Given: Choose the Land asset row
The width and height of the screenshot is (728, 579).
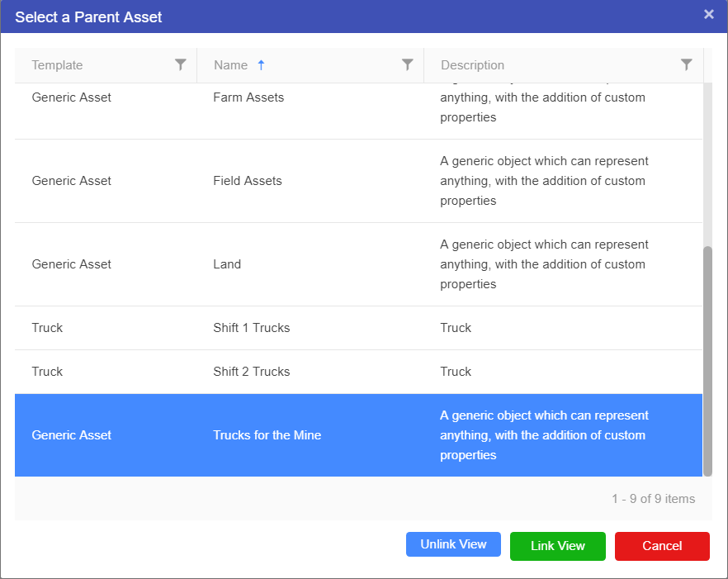Looking at the screenshot, I should point(227,264).
